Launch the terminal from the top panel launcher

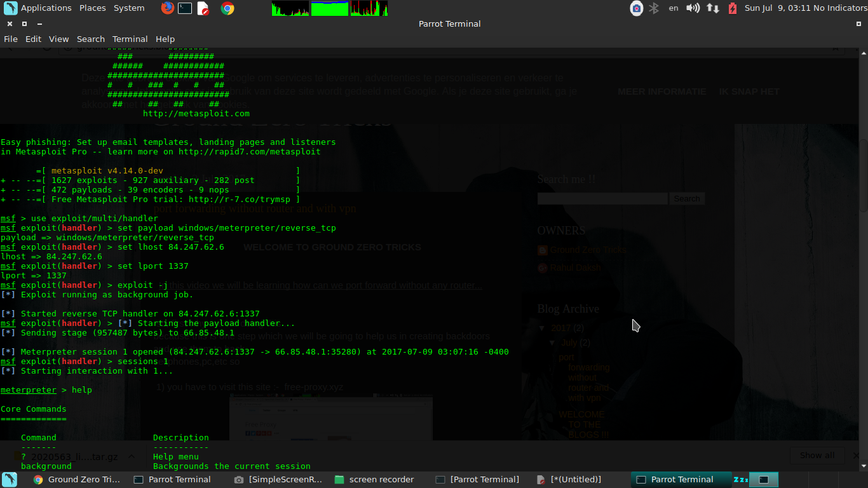[185, 8]
